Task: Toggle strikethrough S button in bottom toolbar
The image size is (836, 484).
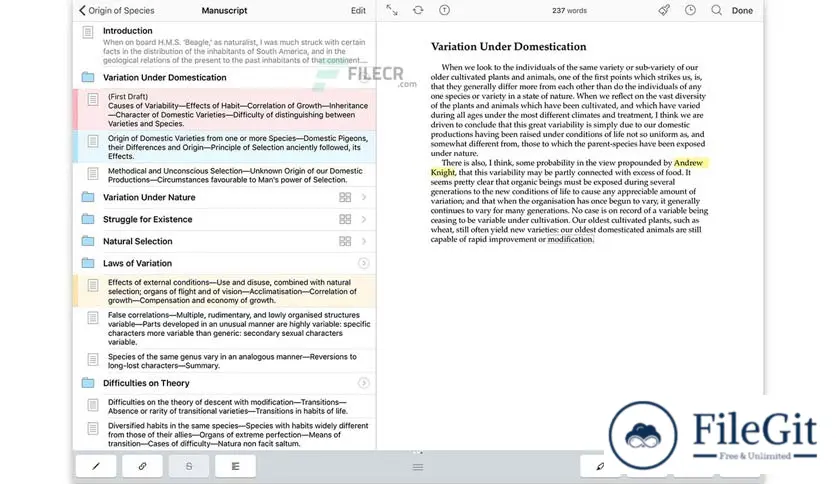Action: pos(189,466)
